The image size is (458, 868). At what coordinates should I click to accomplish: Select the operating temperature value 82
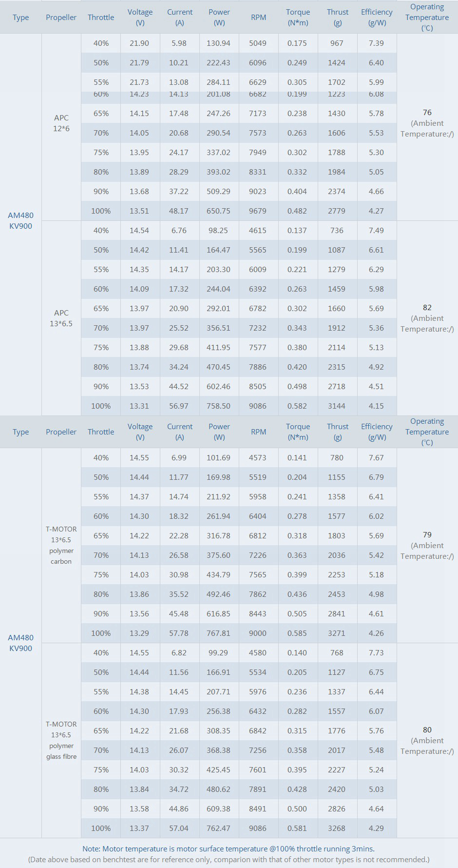click(x=427, y=308)
